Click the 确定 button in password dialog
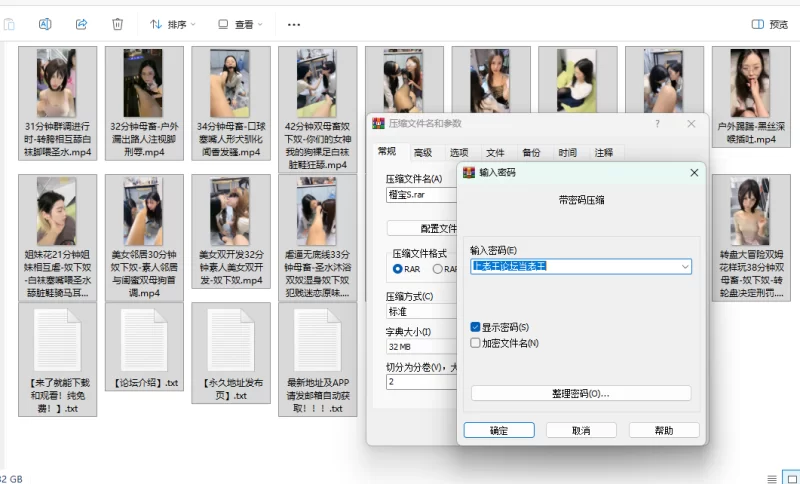This screenshot has width=800, height=484. [499, 430]
